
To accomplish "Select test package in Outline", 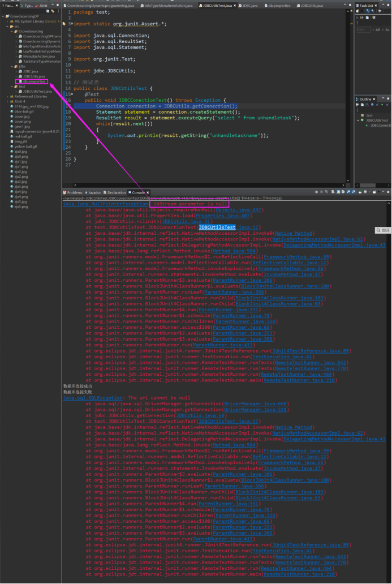I will [367, 115].
